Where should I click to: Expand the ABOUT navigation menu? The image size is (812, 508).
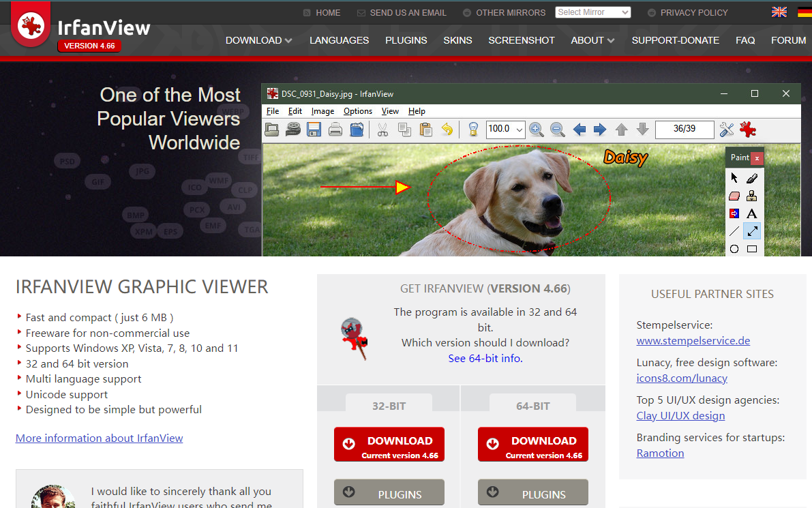592,40
